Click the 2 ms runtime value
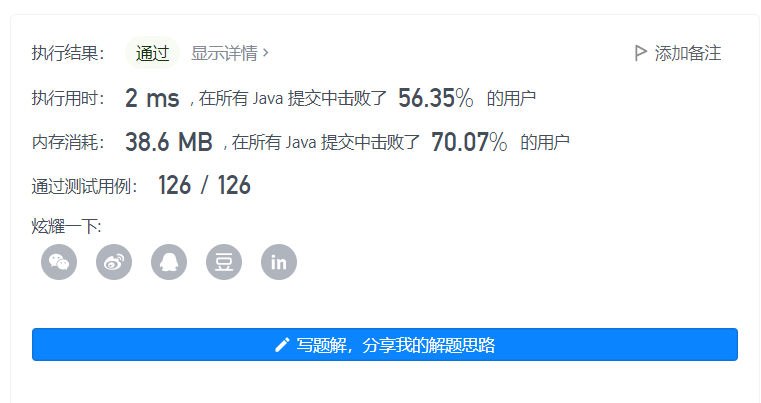Image resolution: width=761 pixels, height=403 pixels. pos(152,98)
